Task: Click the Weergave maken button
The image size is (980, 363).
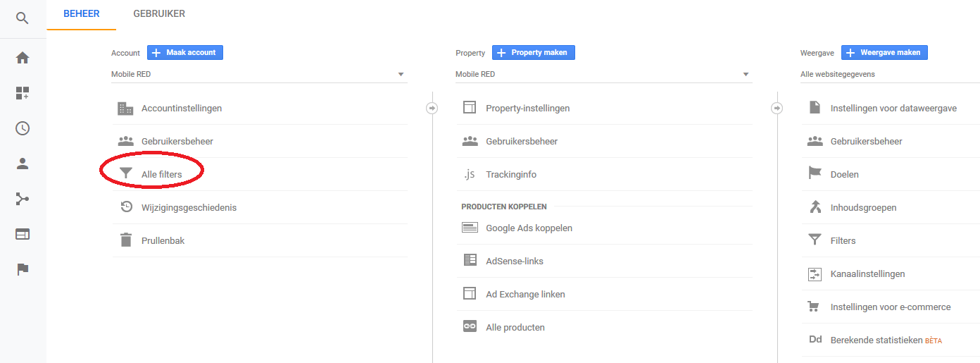Action: (884, 52)
